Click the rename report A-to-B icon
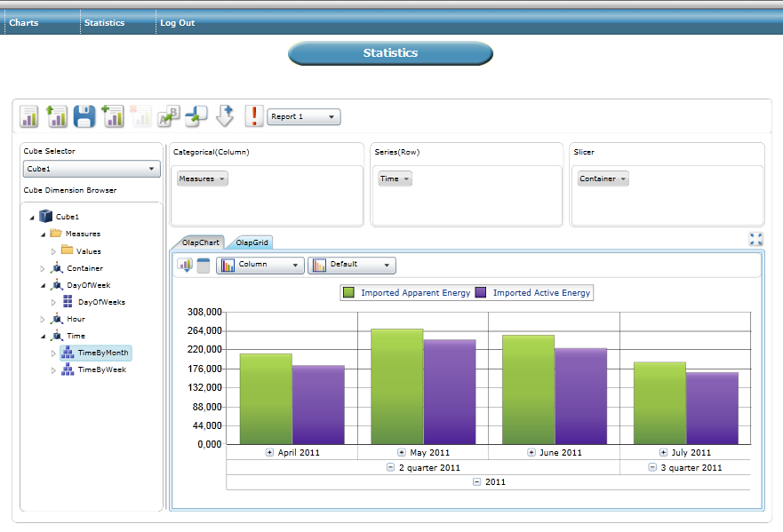This screenshot has height=532, width=783. 168,116
